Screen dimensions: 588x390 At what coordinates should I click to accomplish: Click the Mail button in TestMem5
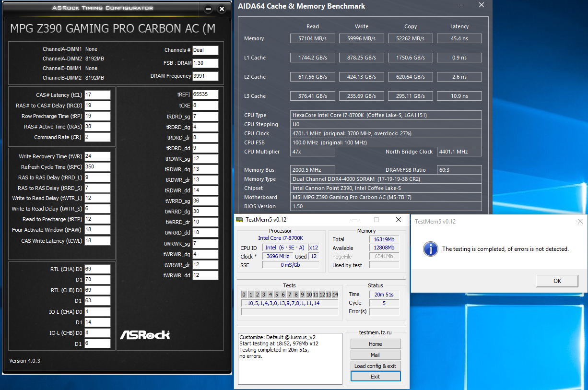pyautogui.click(x=376, y=355)
